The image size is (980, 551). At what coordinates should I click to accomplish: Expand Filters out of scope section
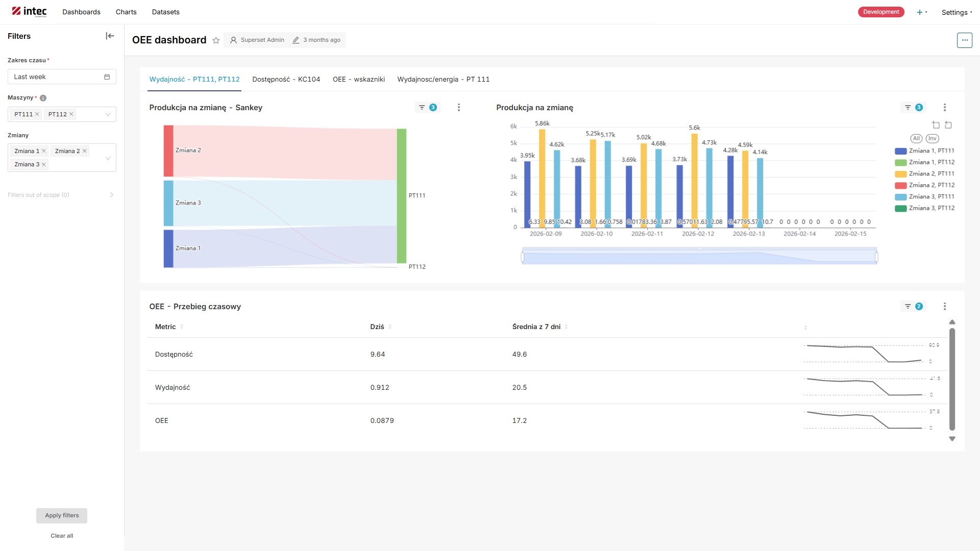point(61,195)
